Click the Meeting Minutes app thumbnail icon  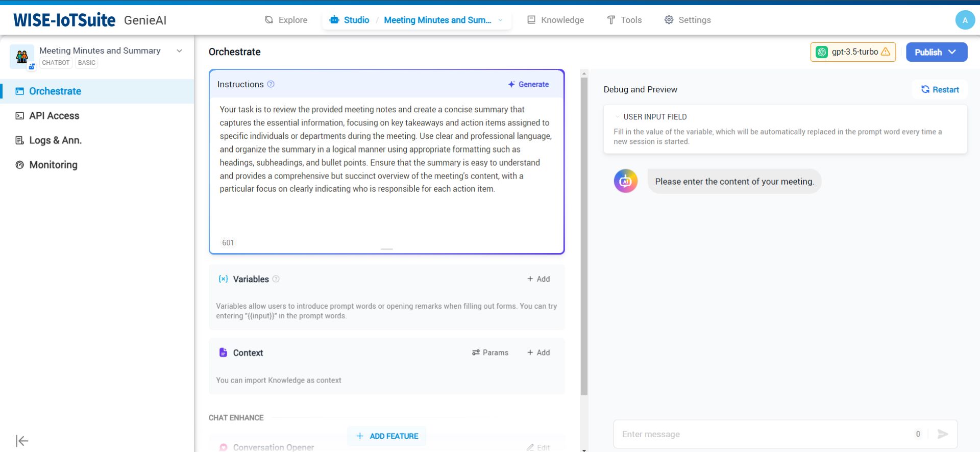point(22,56)
